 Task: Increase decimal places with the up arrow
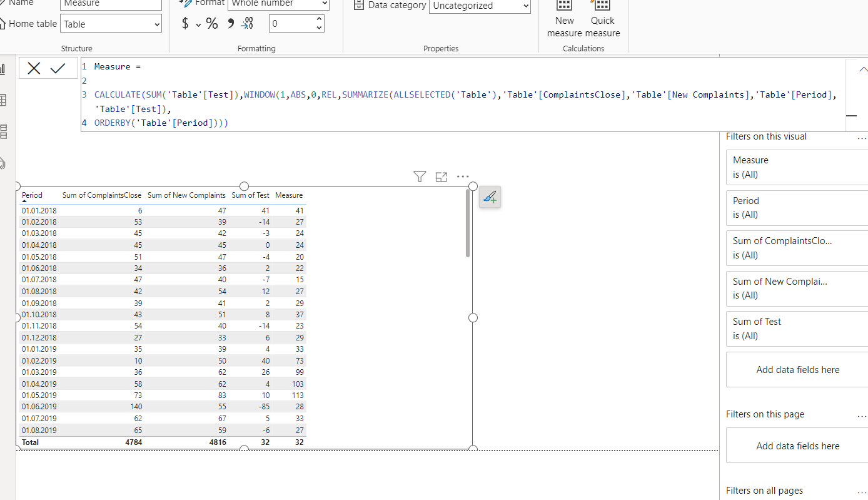coord(320,19)
